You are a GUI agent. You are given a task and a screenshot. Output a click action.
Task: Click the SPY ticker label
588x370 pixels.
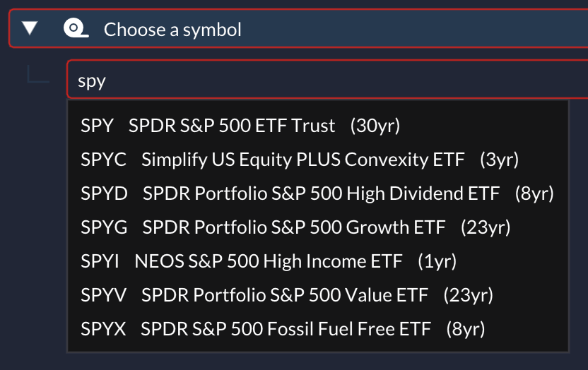(x=97, y=126)
